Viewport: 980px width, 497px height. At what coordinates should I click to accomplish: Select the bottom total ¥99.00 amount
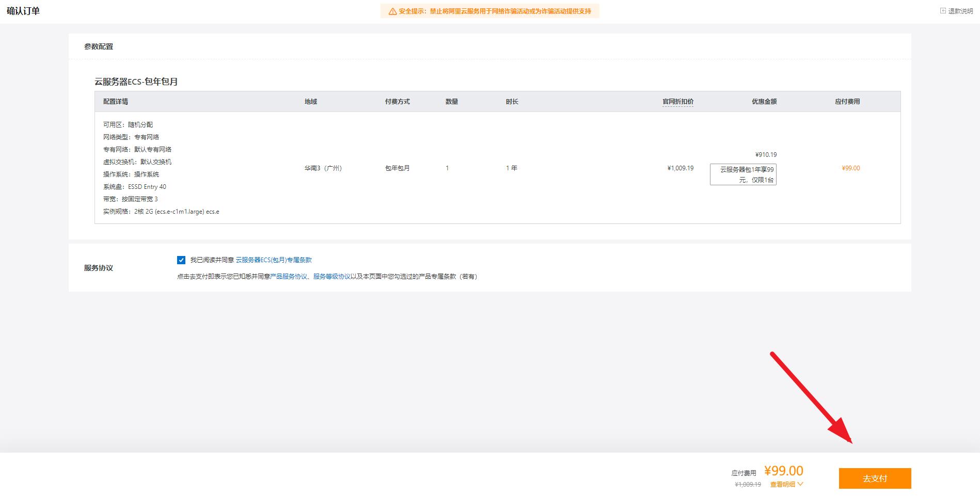point(784,471)
